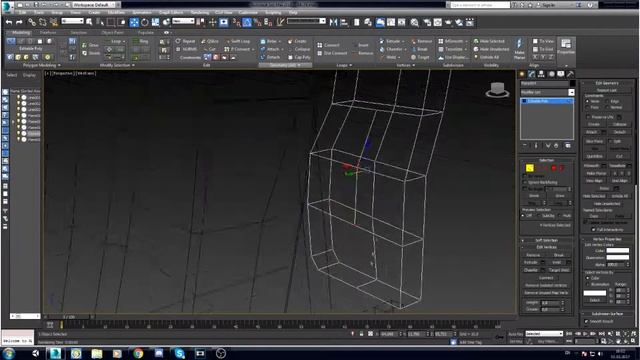Collapse the Edit Geometry rollout
Screen dimensions: 640x360
607,83
